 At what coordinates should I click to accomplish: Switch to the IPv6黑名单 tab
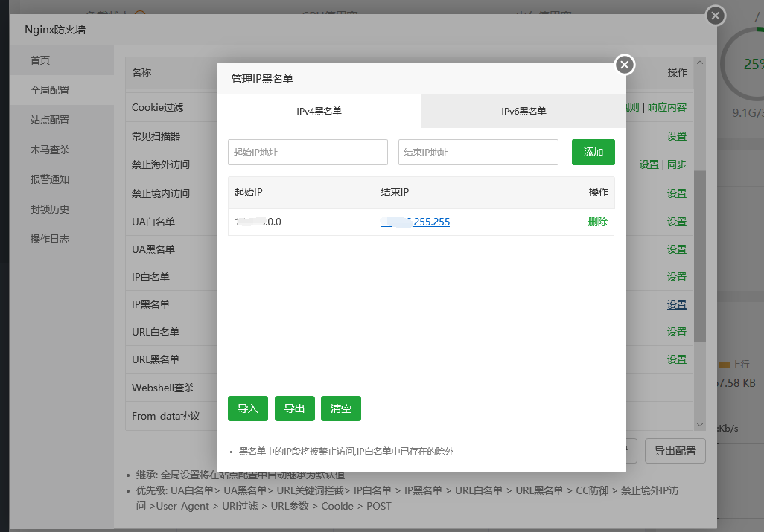523,111
